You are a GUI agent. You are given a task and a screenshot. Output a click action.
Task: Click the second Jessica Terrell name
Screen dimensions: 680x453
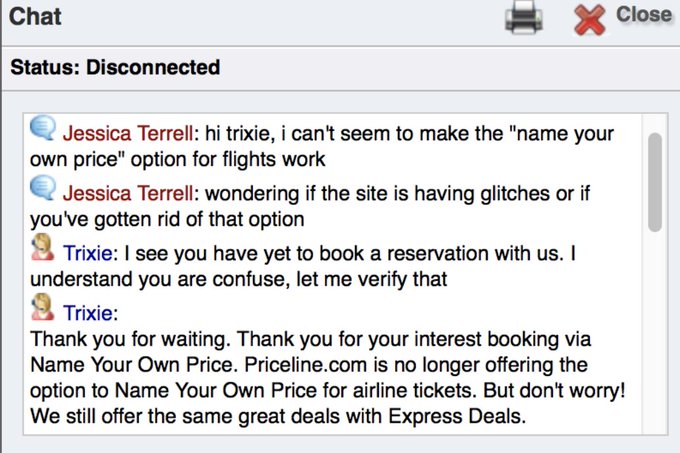(128, 193)
